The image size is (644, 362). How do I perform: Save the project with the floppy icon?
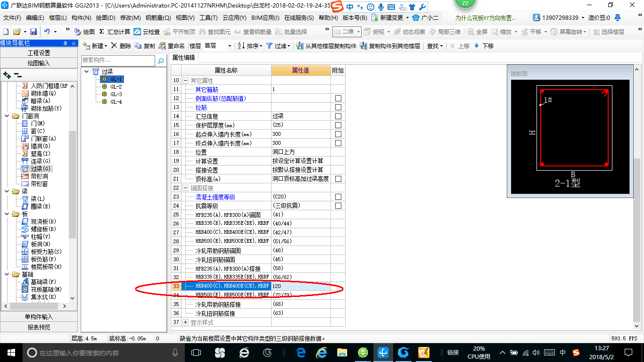(33, 32)
